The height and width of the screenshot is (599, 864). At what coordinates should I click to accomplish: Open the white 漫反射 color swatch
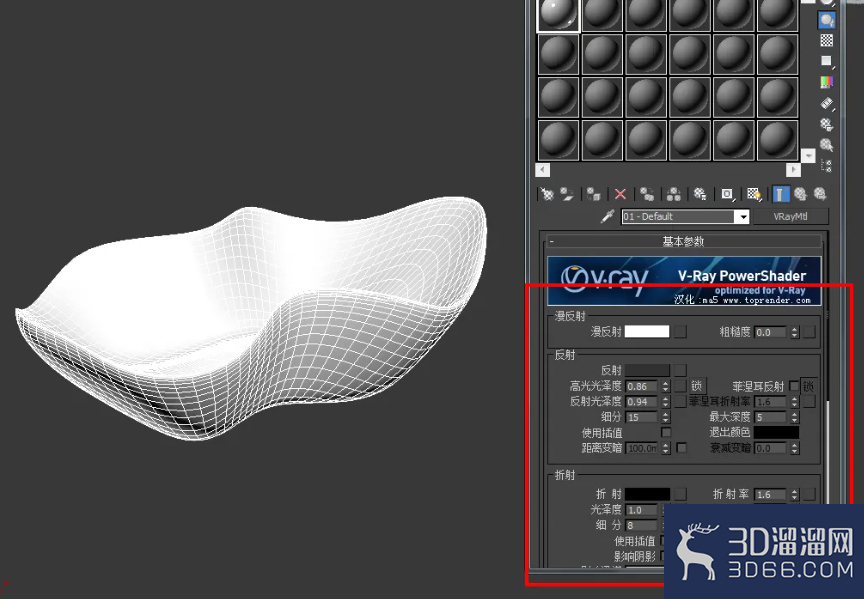tap(647, 331)
